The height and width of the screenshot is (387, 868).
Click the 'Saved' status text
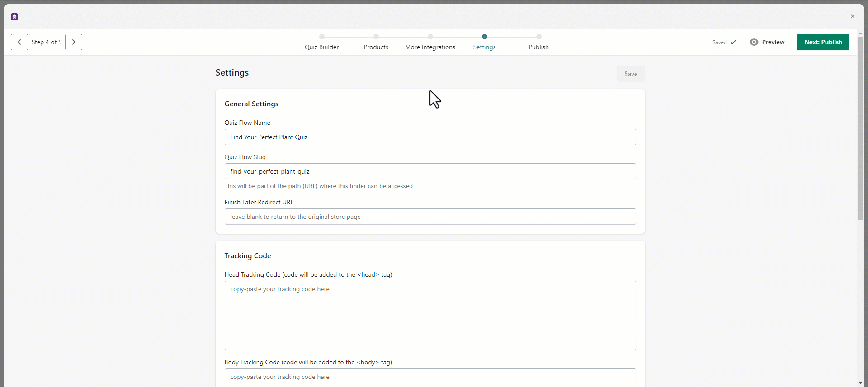pyautogui.click(x=719, y=42)
